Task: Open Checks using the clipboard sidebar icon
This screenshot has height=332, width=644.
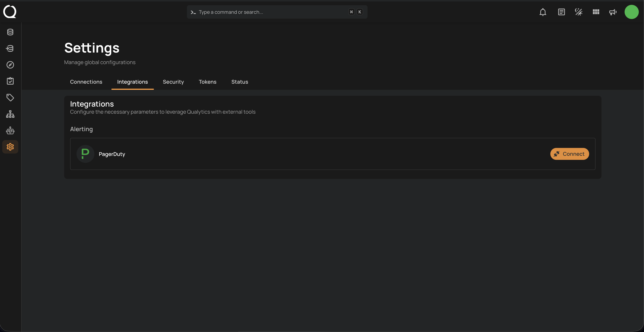Action: click(10, 81)
